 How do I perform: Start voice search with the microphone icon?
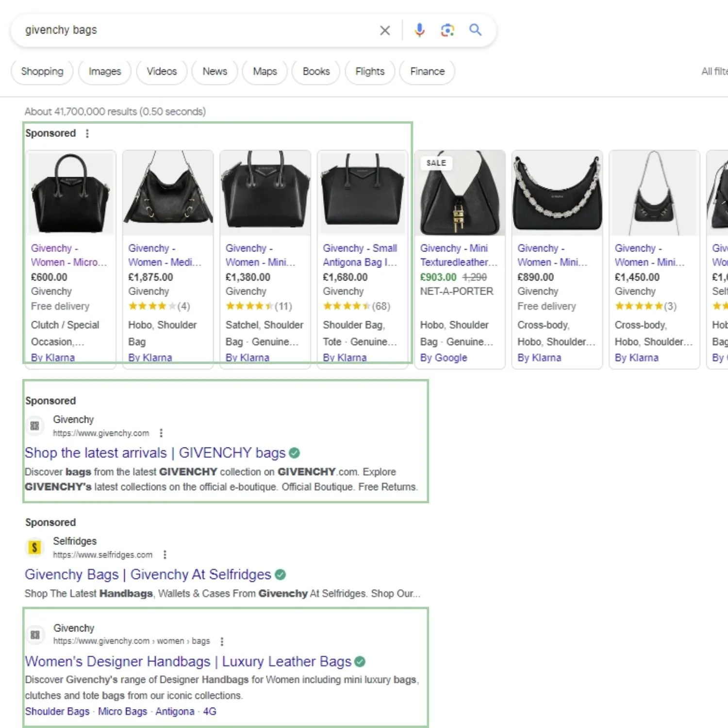(419, 30)
